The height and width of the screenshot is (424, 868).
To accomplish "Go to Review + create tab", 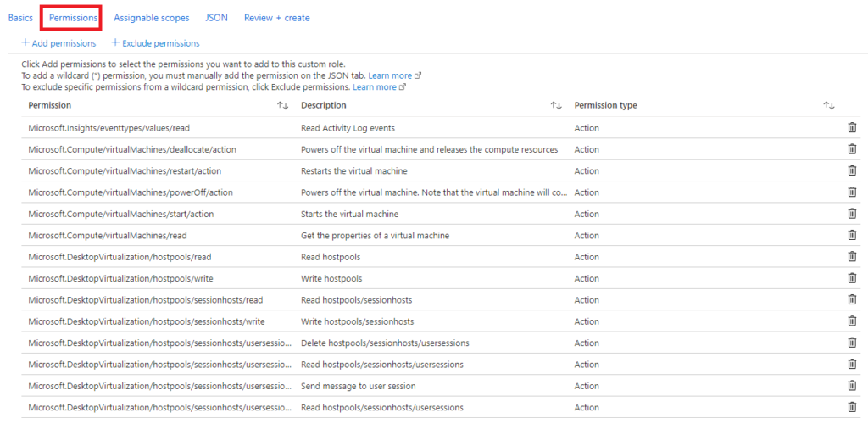I will pyautogui.click(x=277, y=18).
